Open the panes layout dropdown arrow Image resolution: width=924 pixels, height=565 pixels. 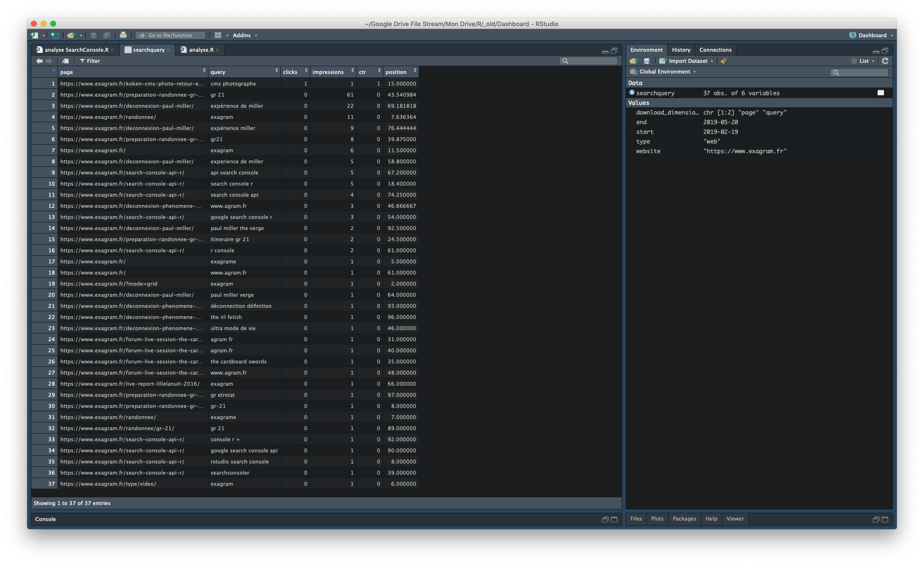coord(227,35)
